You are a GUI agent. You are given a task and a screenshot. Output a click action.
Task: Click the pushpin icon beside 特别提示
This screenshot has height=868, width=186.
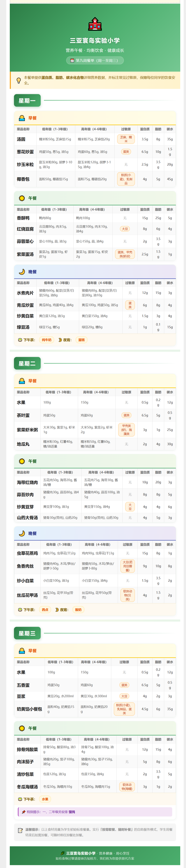click(x=24, y=812)
